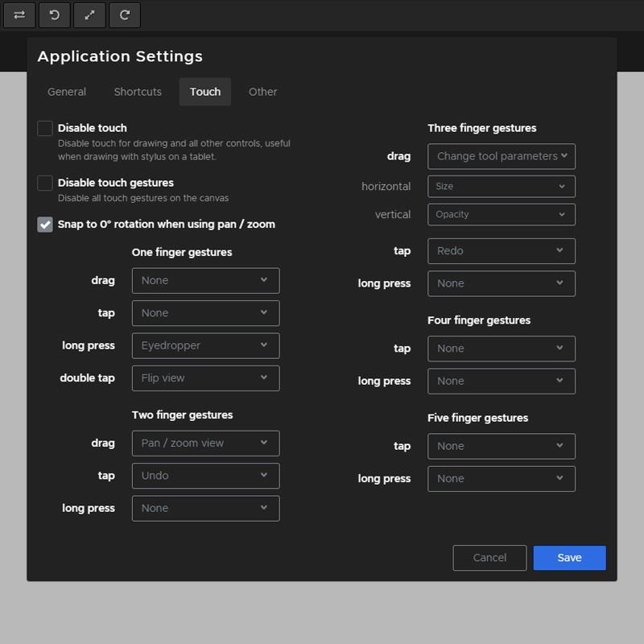Switch to the General tab
This screenshot has height=644, width=644.
click(67, 92)
